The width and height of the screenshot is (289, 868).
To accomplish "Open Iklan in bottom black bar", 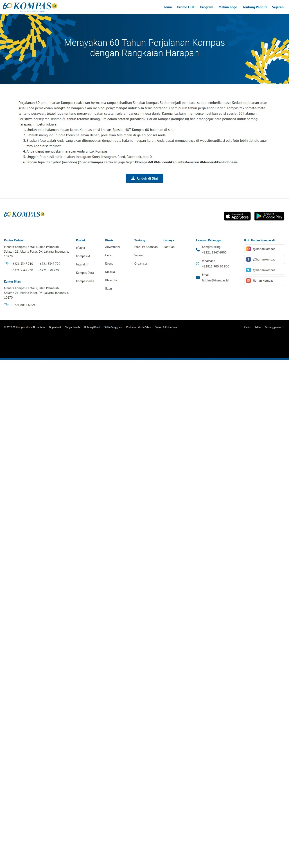I will (258, 327).
